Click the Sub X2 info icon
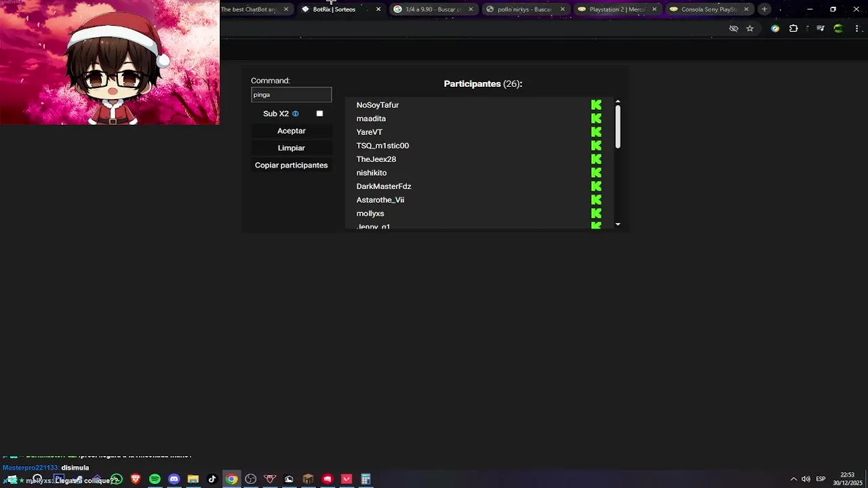868x488 pixels. [295, 114]
